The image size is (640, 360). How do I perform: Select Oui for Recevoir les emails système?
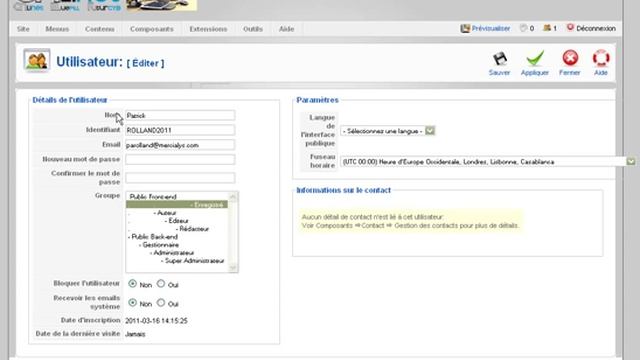point(161,302)
